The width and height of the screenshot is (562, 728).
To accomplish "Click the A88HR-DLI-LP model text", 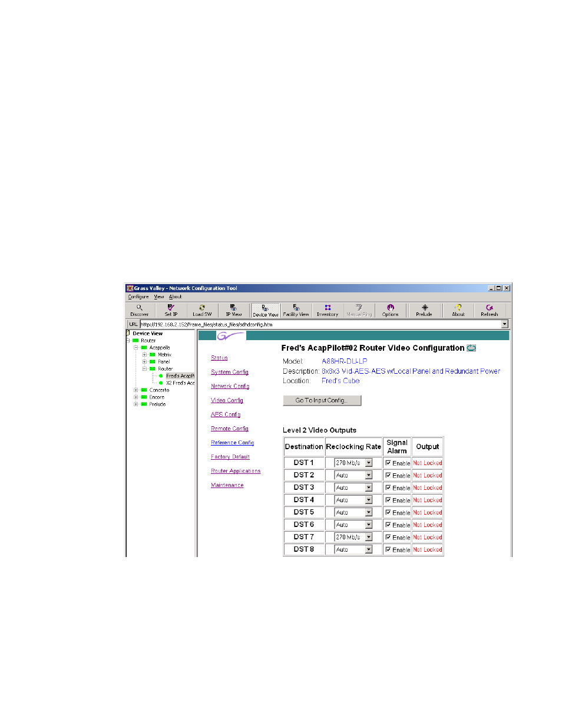I will [x=345, y=361].
